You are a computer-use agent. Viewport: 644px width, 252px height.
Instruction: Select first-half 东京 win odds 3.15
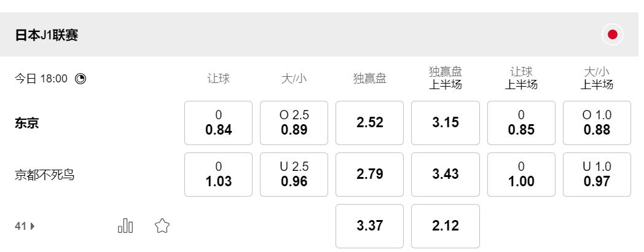click(446, 123)
